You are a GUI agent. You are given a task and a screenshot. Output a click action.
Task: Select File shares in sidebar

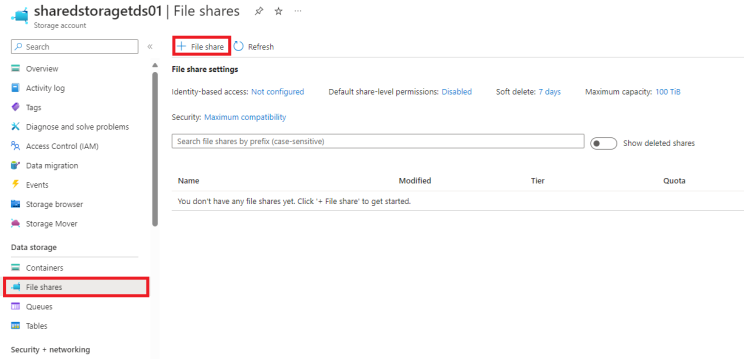(x=76, y=287)
